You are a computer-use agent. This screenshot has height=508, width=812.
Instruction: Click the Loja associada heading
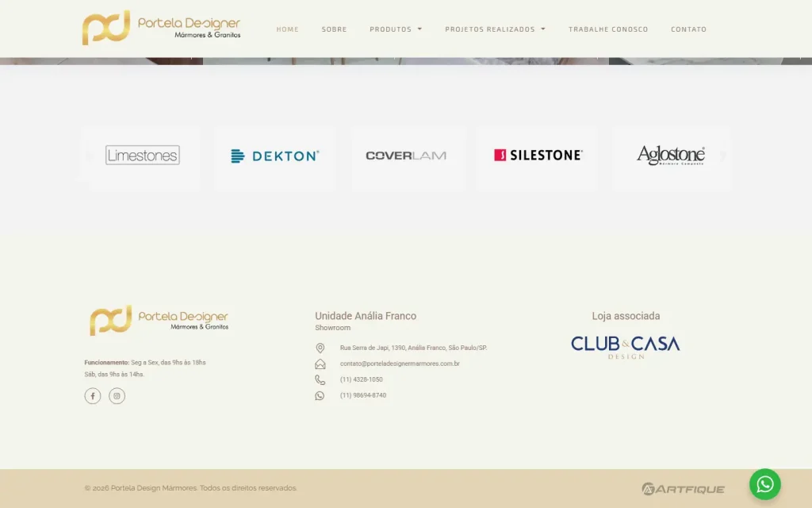click(x=626, y=316)
